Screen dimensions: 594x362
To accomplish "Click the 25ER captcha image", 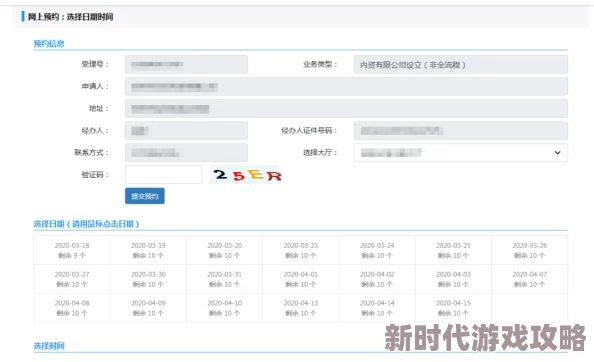I will click(246, 175).
